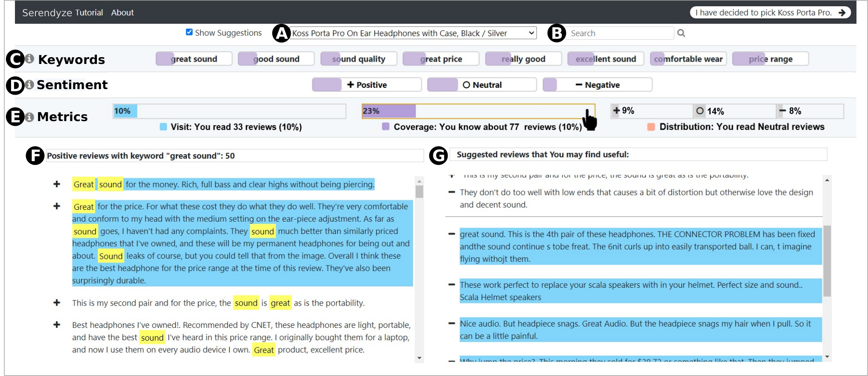Click the 8% negative distribution bar
Viewport: 868px width, 376px height.
click(810, 111)
